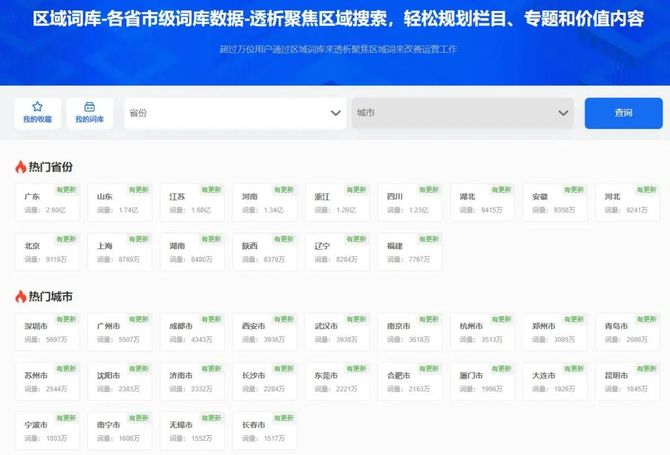Select the 西安市 city card

tap(265, 332)
